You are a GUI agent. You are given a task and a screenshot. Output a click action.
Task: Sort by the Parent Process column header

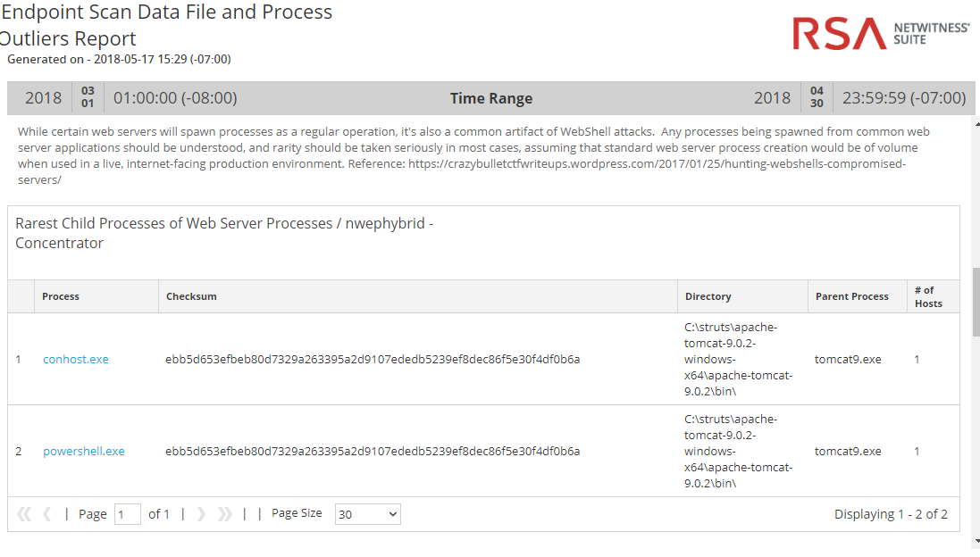click(x=852, y=296)
